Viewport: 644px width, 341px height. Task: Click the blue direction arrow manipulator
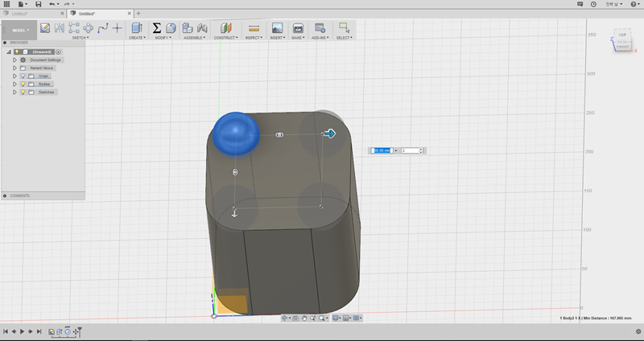328,134
